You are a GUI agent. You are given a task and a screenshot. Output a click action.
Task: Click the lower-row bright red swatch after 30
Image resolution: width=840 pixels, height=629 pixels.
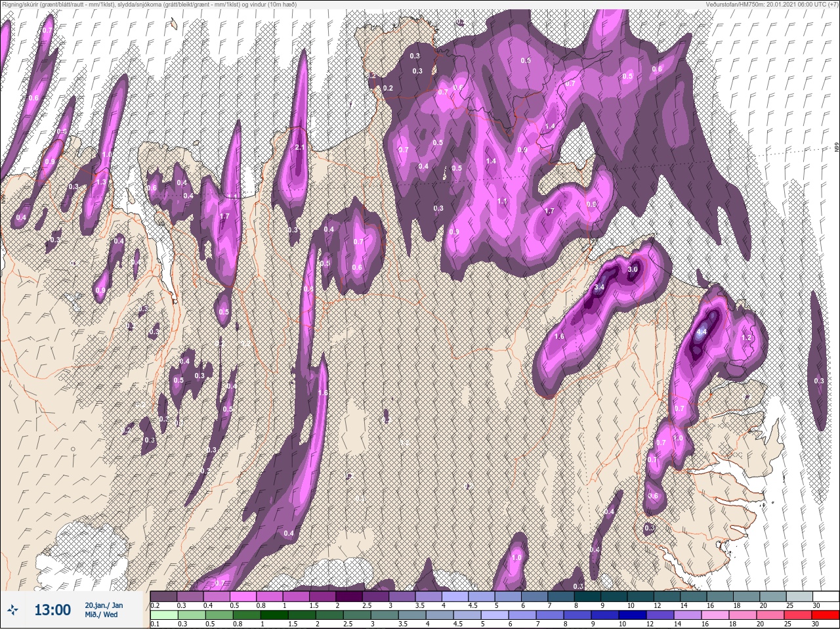[825, 615]
